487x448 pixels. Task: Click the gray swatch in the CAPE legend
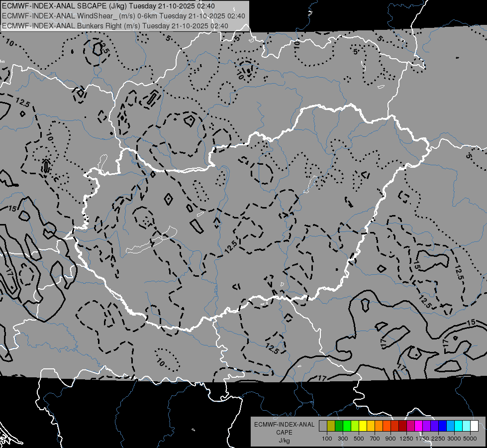click(323, 426)
